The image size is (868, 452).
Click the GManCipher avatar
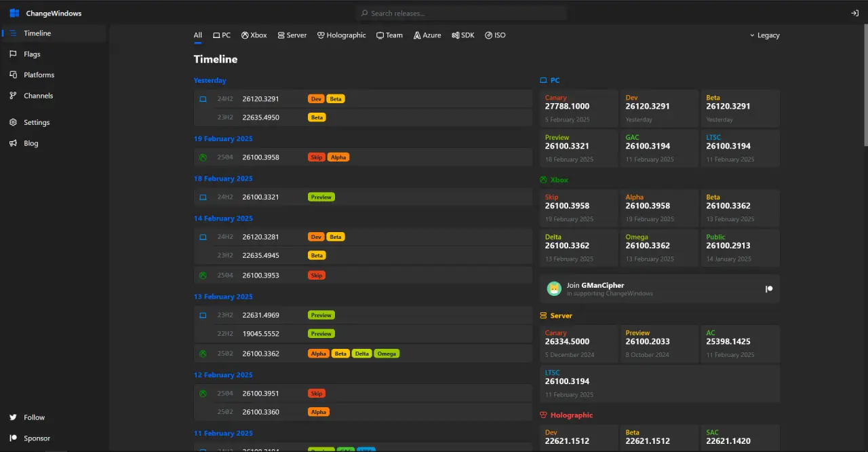tap(554, 288)
